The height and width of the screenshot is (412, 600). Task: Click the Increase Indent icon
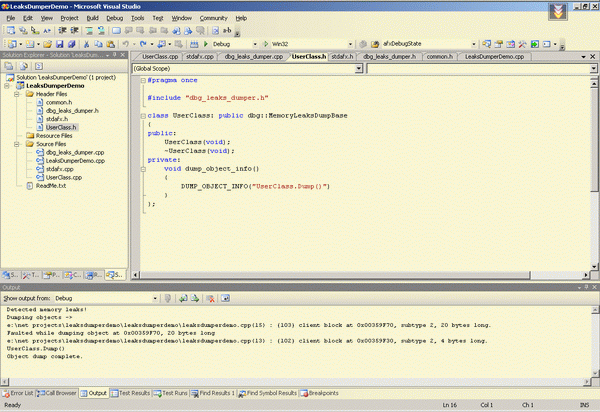[x=75, y=31]
